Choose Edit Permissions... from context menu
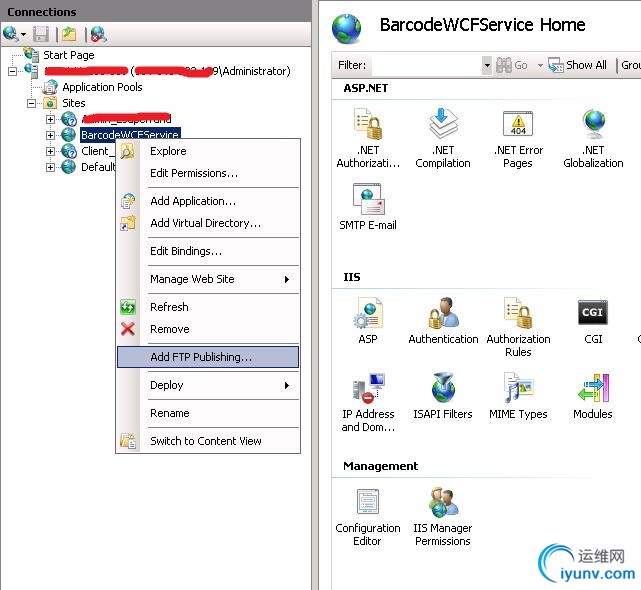 pos(208,173)
